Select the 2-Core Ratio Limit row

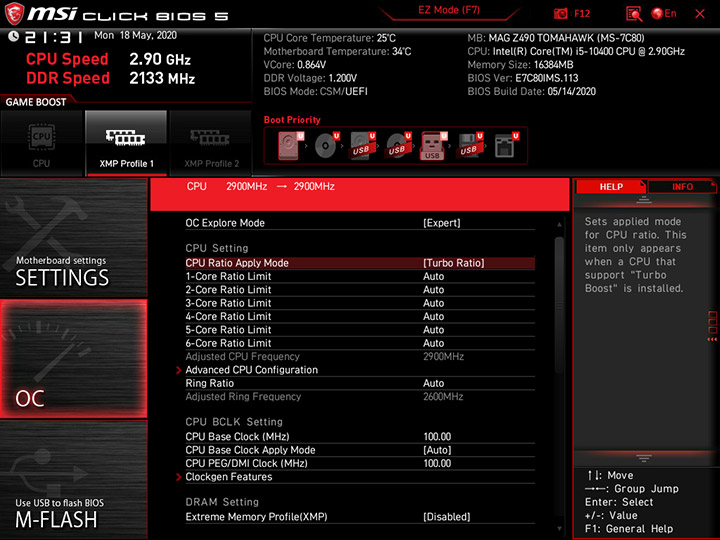pos(360,290)
